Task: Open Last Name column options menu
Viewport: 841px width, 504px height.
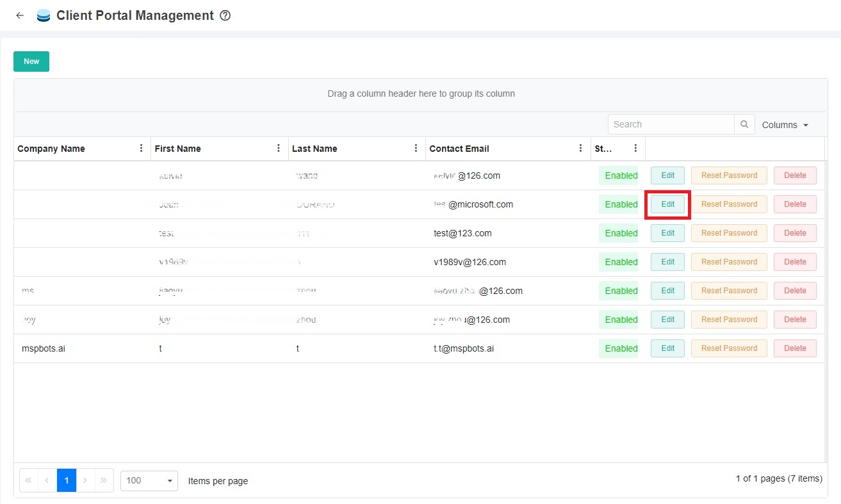Action: [416, 148]
